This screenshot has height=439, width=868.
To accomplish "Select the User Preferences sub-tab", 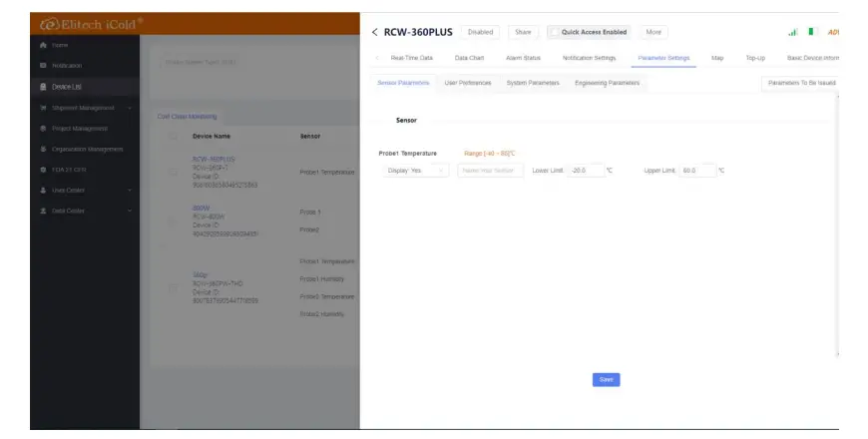I will tap(468, 83).
